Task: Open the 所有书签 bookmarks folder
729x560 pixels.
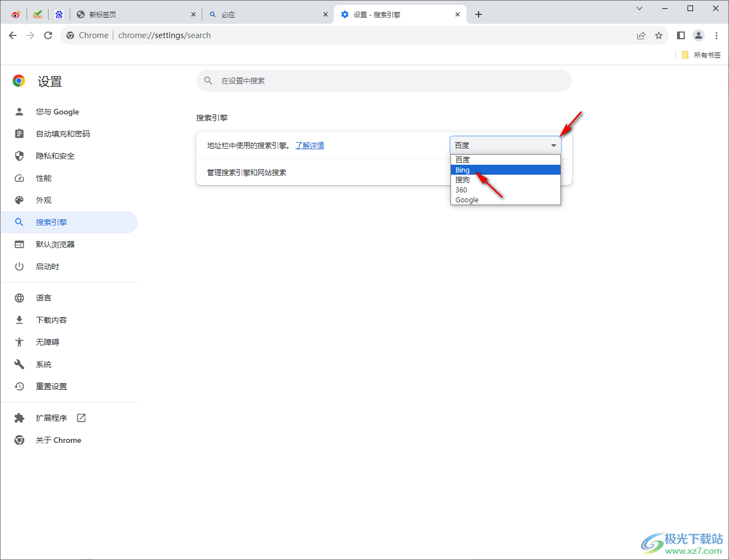Action: (x=701, y=55)
